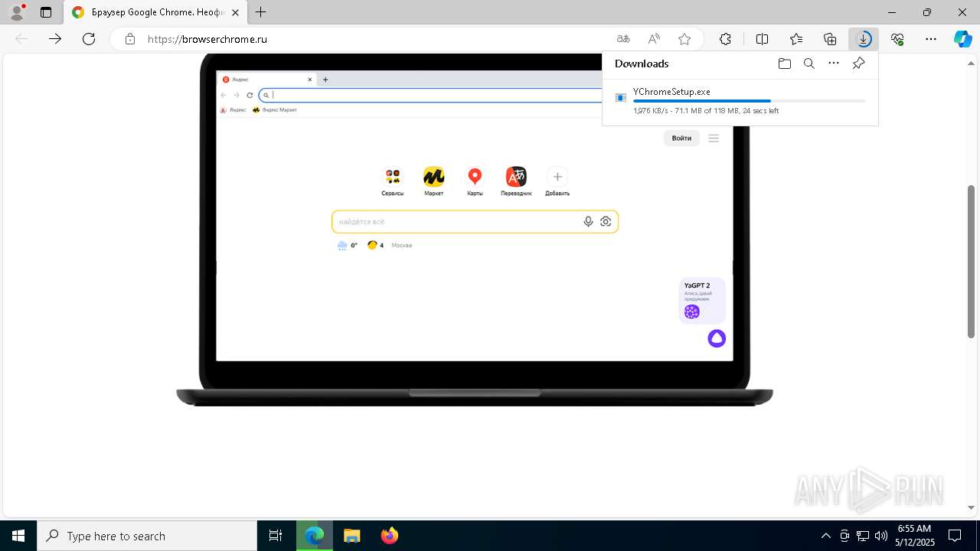
Task: View site information lock icon
Action: coord(130,39)
